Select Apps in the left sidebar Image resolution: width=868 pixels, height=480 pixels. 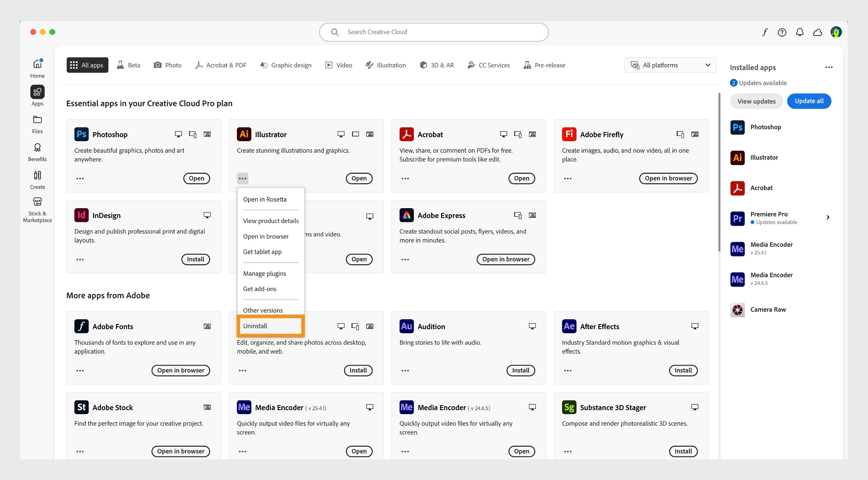tap(37, 95)
